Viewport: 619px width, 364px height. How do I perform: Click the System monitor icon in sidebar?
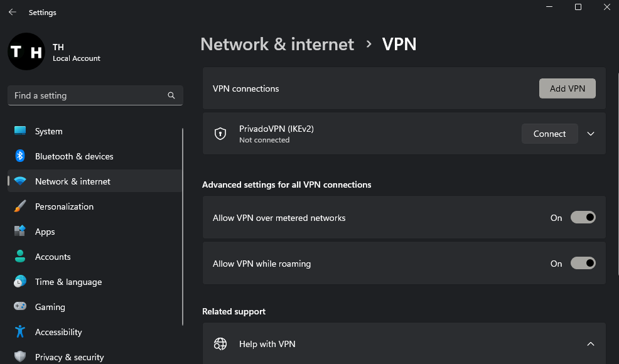[20, 131]
